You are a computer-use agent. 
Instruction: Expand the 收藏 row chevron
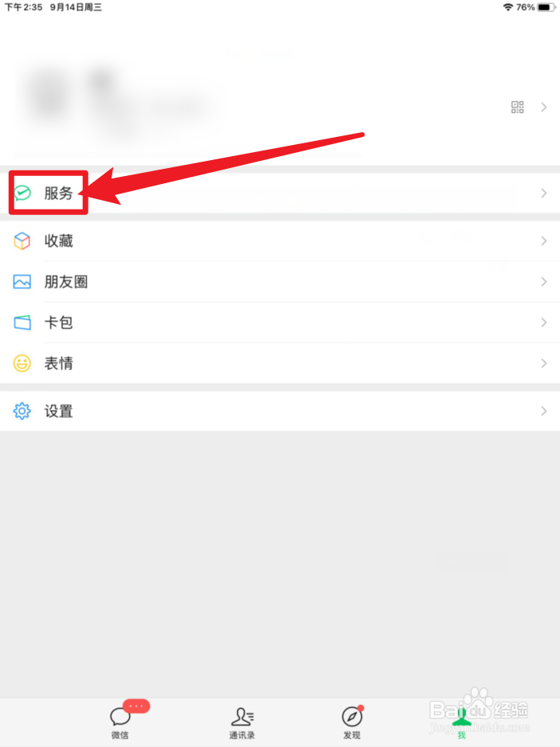(544, 241)
